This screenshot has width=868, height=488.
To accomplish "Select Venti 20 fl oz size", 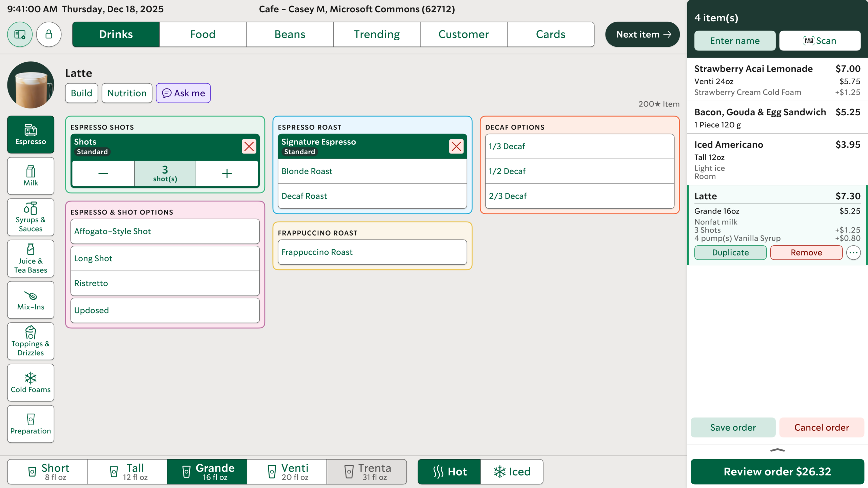I will point(287,472).
